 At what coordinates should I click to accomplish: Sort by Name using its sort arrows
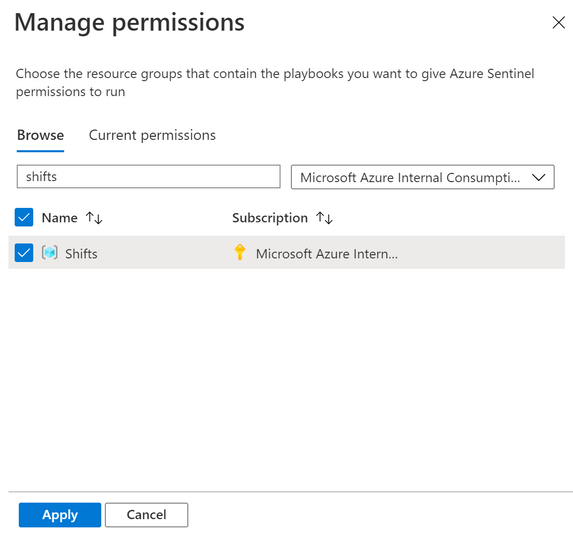tap(94, 218)
